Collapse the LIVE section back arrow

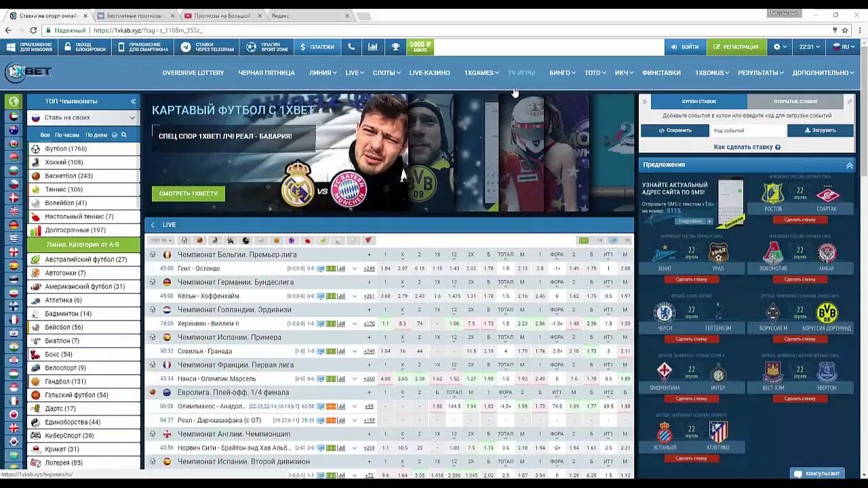coord(153,224)
